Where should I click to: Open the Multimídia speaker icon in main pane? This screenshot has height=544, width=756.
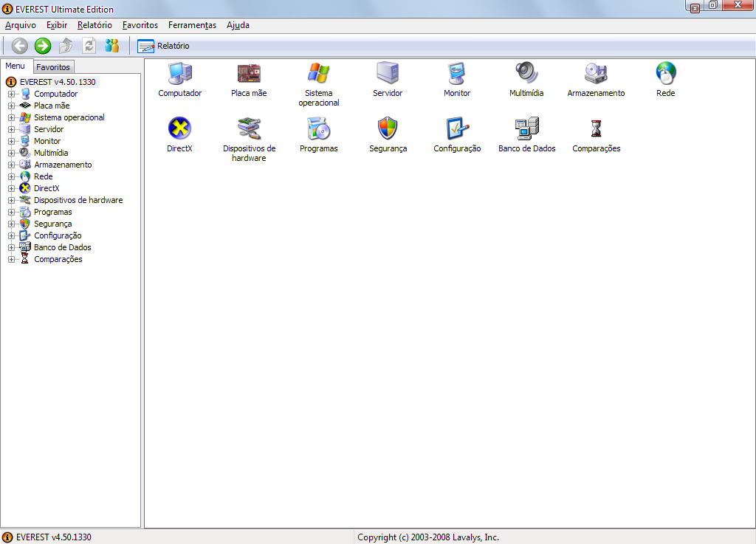(526, 73)
